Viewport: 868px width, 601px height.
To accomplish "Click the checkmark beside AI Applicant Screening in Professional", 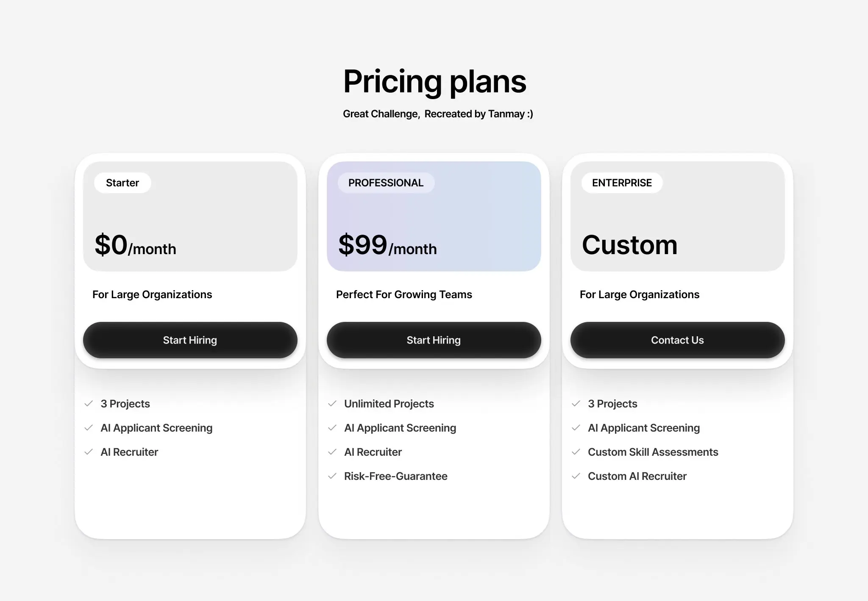I will click(x=333, y=428).
